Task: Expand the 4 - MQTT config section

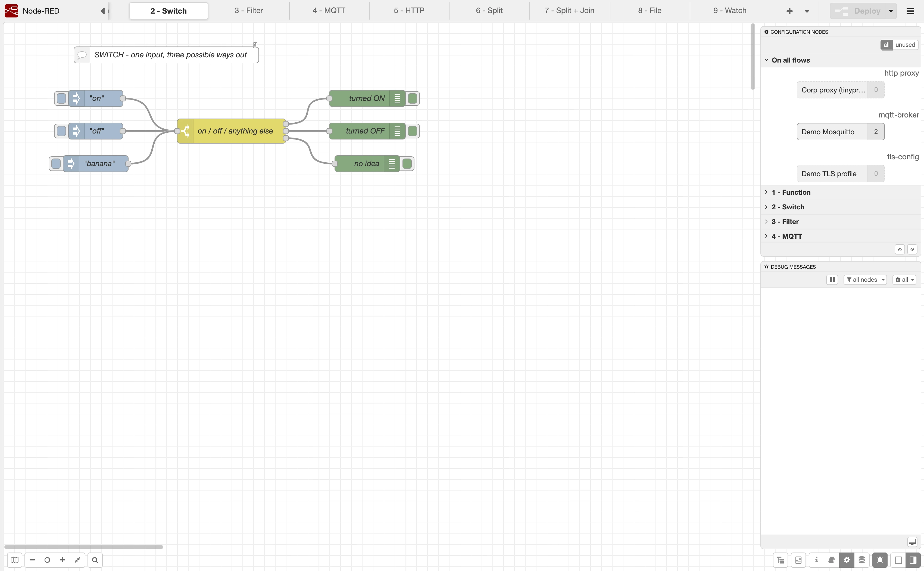Action: [x=841, y=236]
